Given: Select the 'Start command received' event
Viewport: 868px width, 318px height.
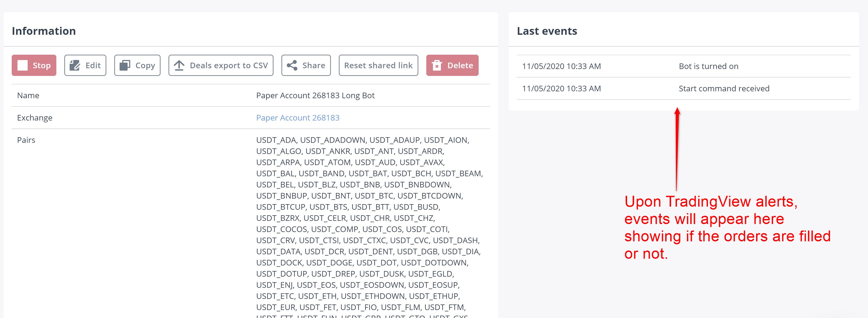Looking at the screenshot, I should point(724,88).
